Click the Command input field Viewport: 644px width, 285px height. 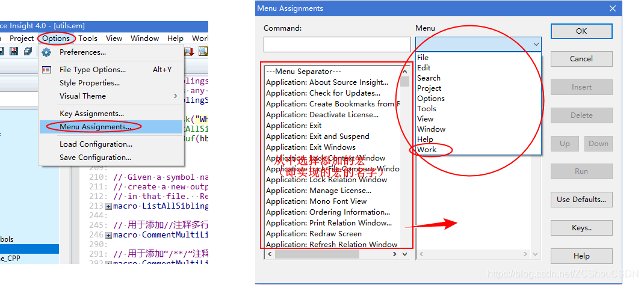pyautogui.click(x=337, y=44)
